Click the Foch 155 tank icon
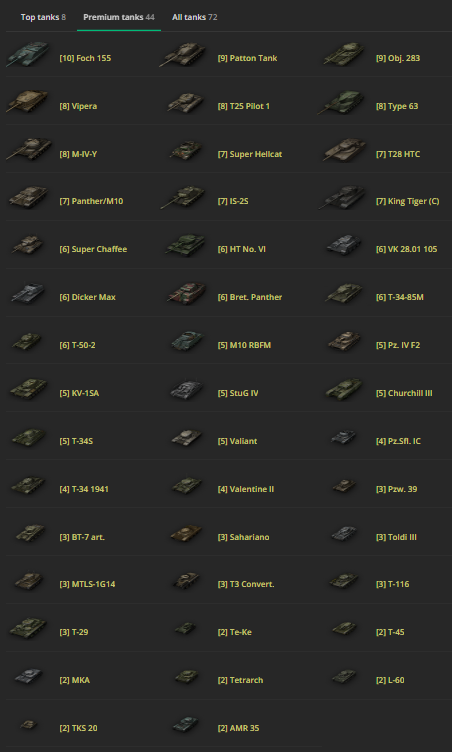 coord(28,53)
